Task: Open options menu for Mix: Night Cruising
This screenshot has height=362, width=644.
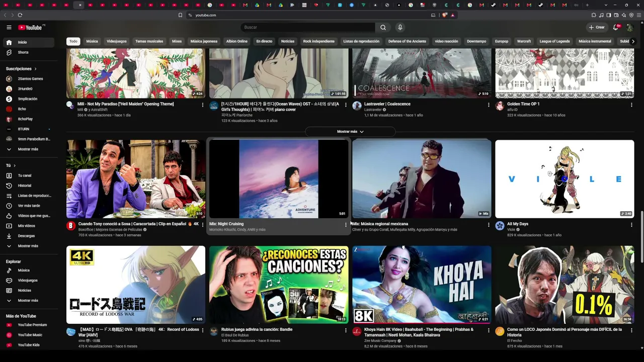Action: [345, 225]
